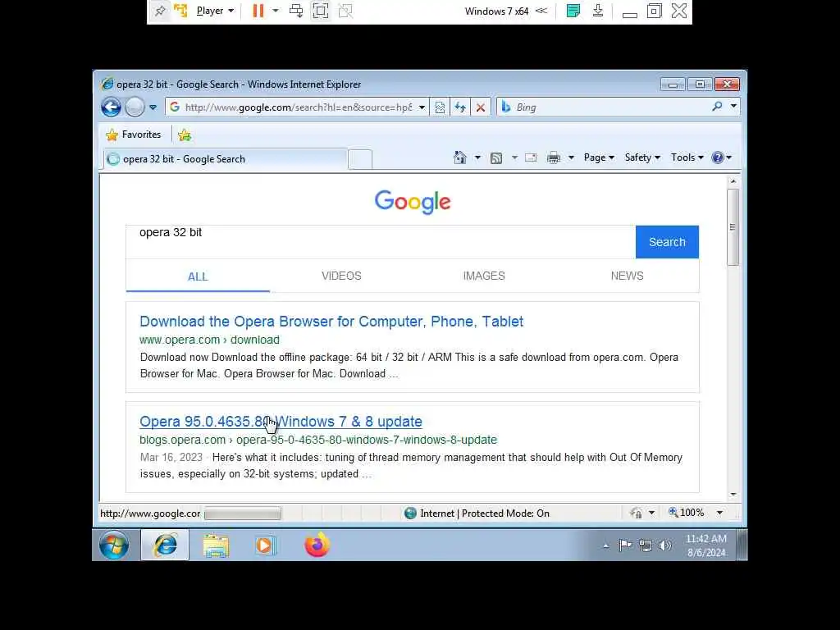Click the blogs.opera.com result URL text
The height and width of the screenshot is (630, 840).
click(318, 440)
